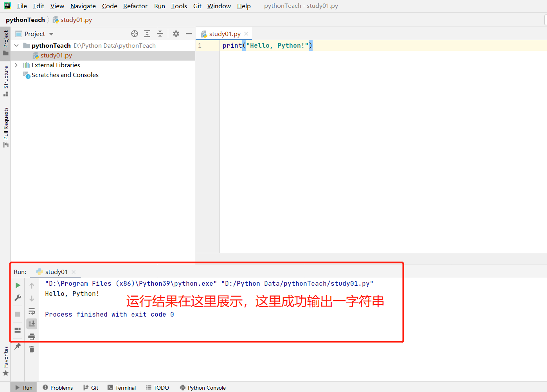This screenshot has height=392, width=547.
Task: Click Collapse All icon in Project panel
Action: point(160,34)
